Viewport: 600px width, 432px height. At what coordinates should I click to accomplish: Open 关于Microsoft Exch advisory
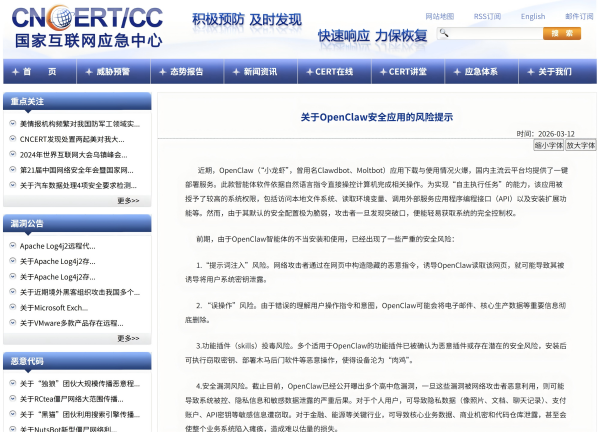(54, 308)
